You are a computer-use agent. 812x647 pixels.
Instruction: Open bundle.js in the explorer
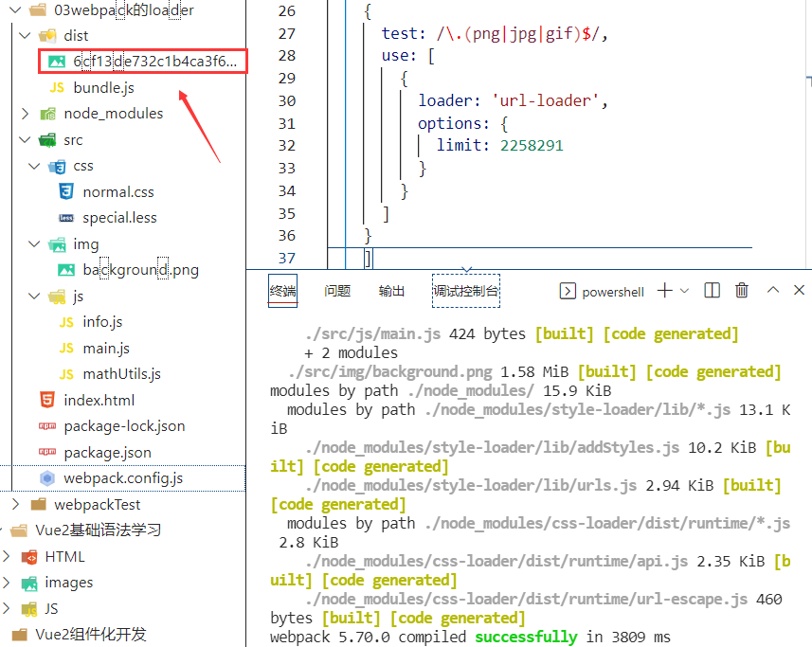[x=103, y=88]
